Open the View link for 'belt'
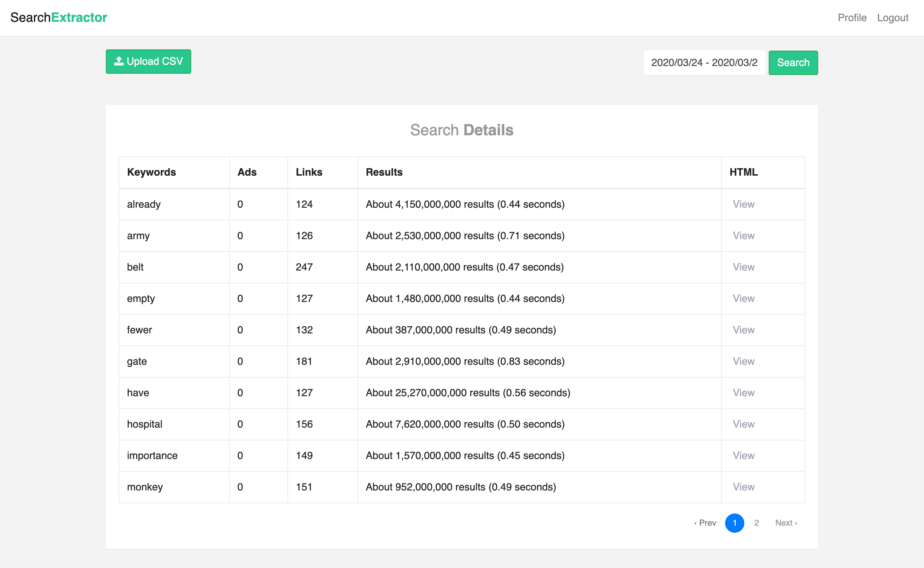Image resolution: width=924 pixels, height=568 pixels. 743,267
